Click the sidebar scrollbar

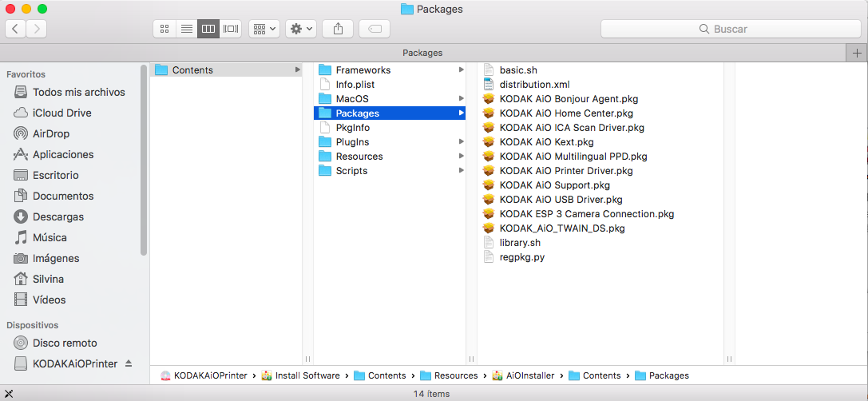pos(144,161)
